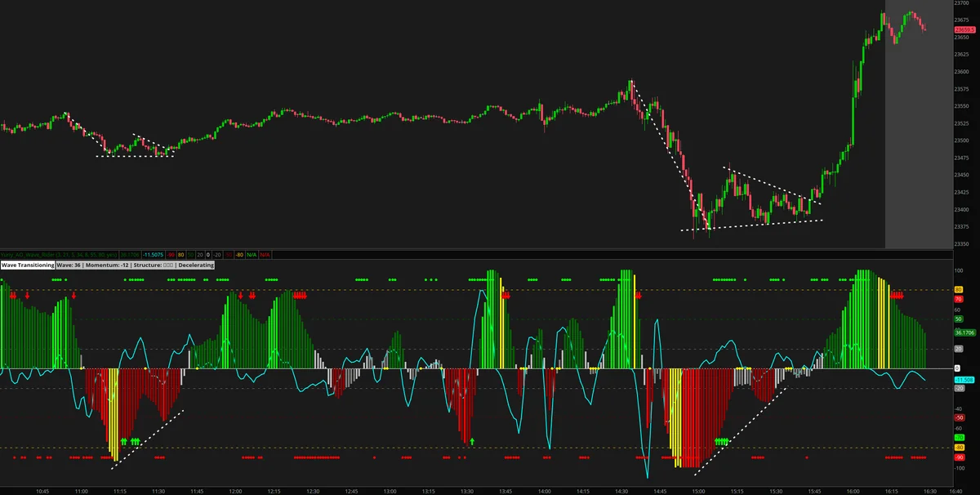The image size is (980, 495).
Task: Click the 23500 price axis label
Action: 961,140
